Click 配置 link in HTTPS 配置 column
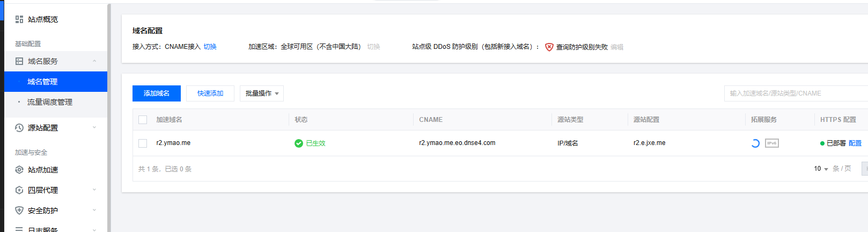Viewport: 868px width, 232px height. [x=855, y=143]
